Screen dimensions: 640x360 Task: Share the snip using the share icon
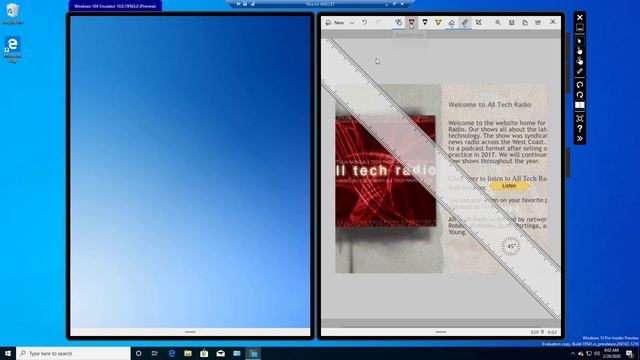[538, 22]
